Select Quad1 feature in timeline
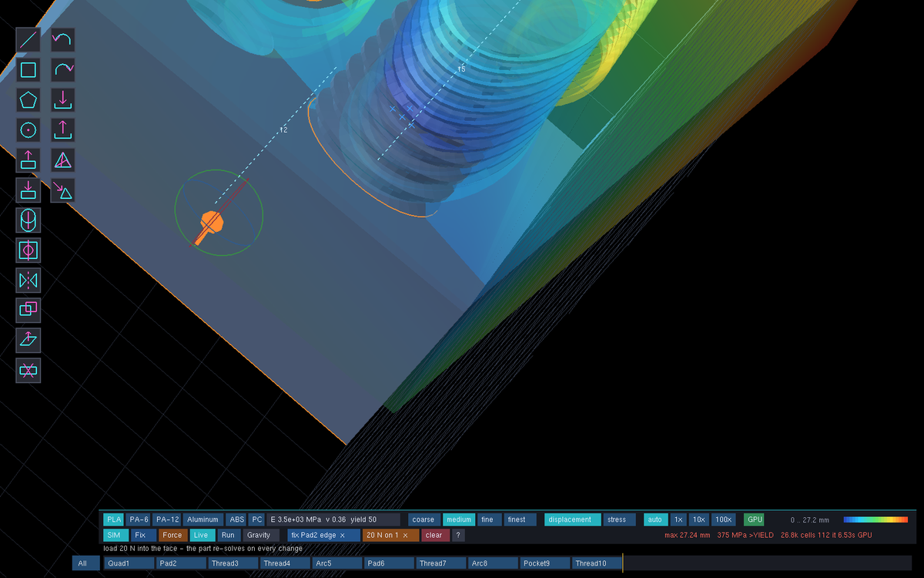The image size is (924, 578). pyautogui.click(x=129, y=563)
